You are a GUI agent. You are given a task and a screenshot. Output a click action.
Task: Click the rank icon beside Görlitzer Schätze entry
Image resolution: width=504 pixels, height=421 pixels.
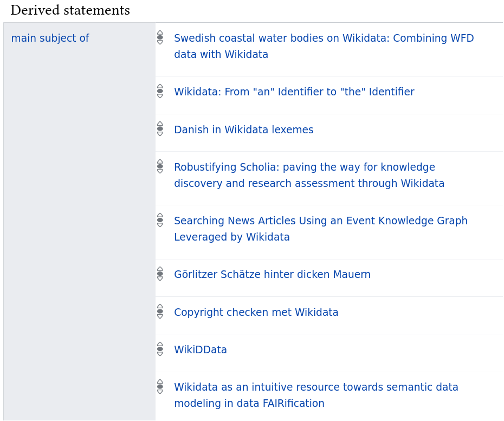[x=160, y=274]
